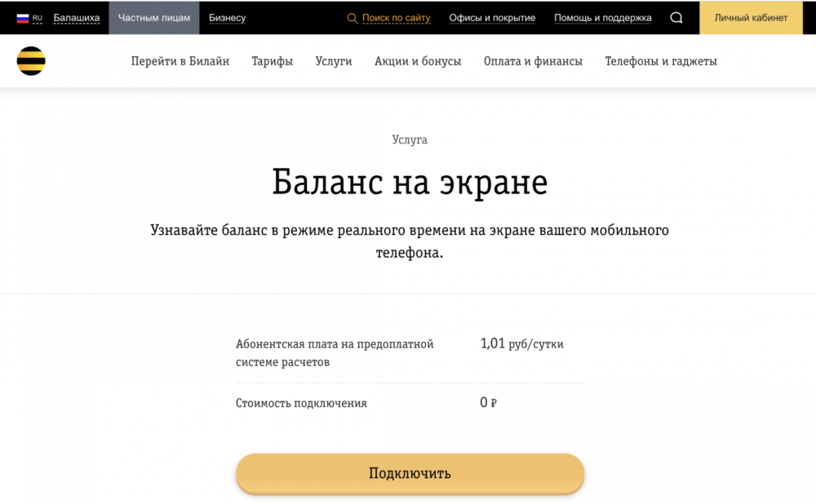Select Услуги in the main navigation
The image size is (816, 504).
(x=334, y=61)
